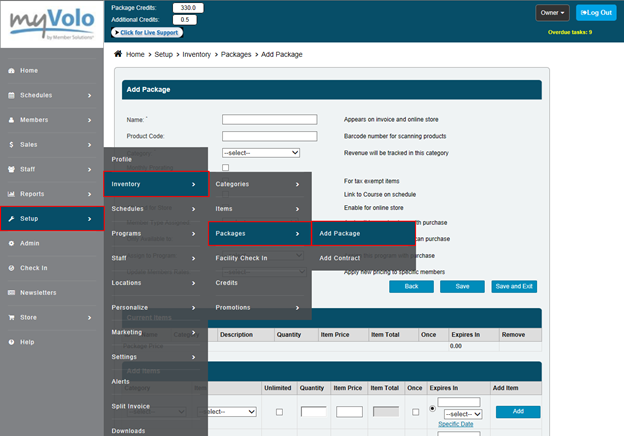624x436 pixels.
Task: Click the Home icon in the sidebar
Action: pyautogui.click(x=10, y=71)
